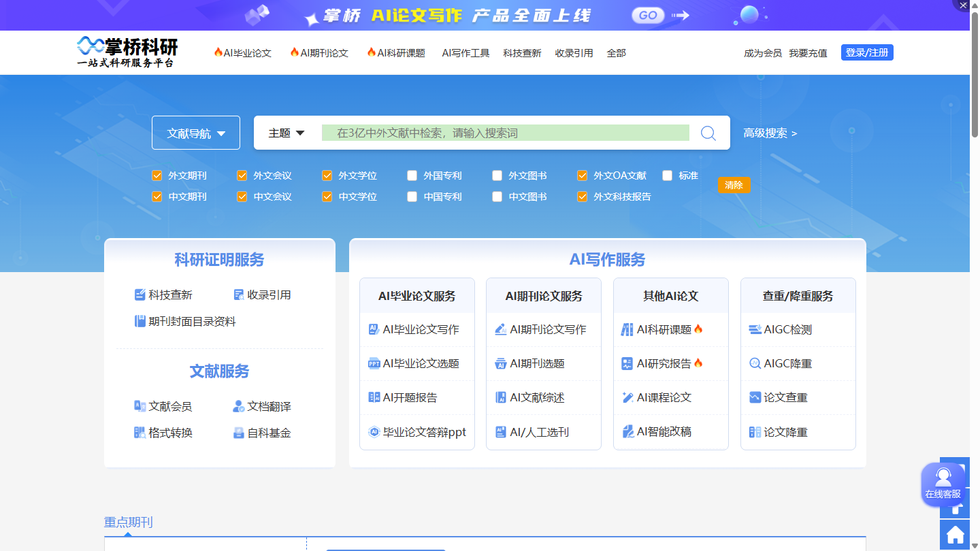Open the AI毕业论文 navigation menu
This screenshot has height=551, width=980.
[x=243, y=53]
